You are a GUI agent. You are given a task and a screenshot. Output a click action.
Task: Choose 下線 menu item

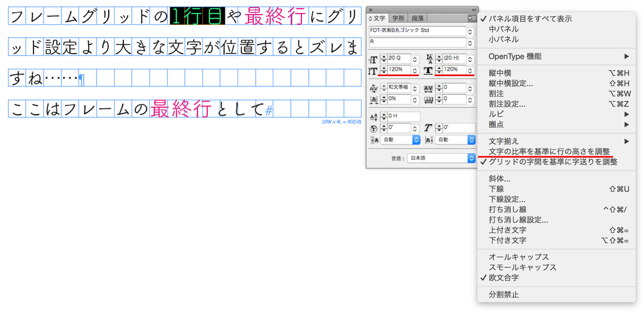click(556, 189)
